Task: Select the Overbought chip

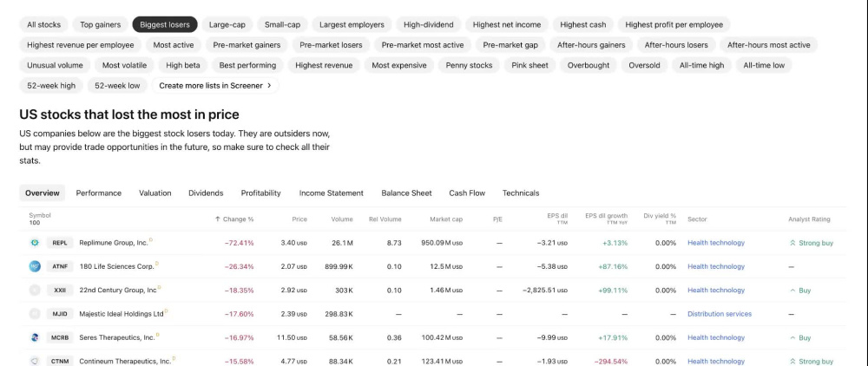Action: (x=589, y=65)
